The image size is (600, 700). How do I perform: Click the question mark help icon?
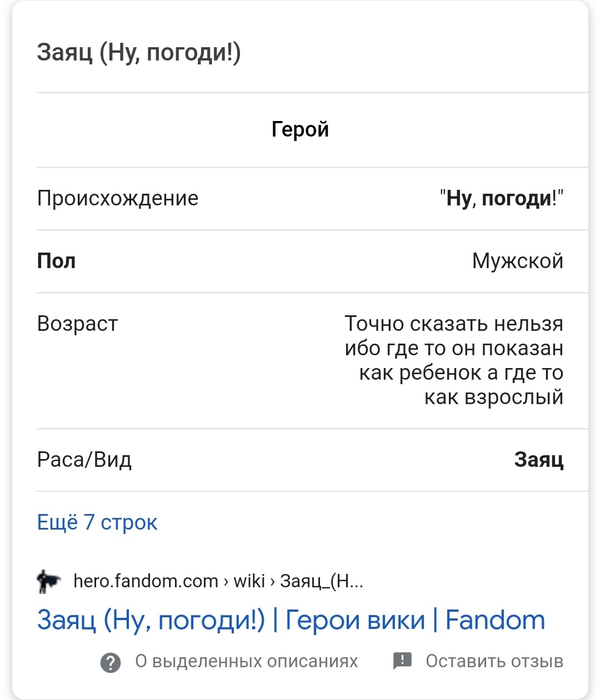(x=111, y=662)
